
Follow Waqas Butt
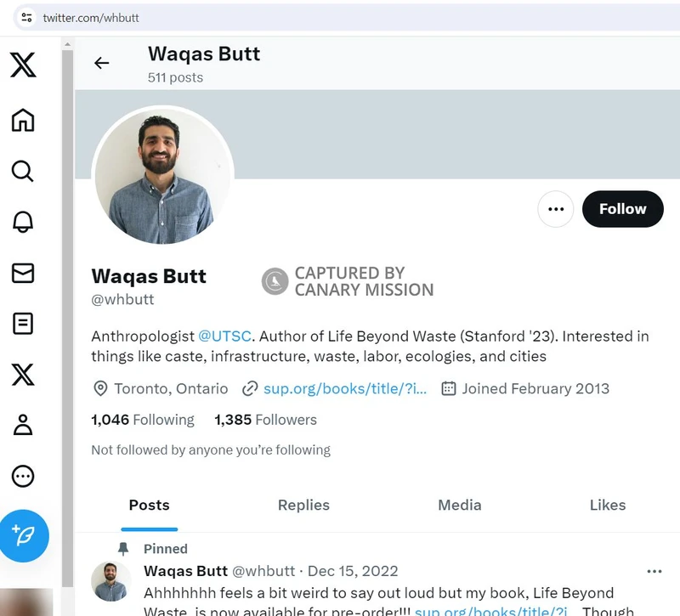623,209
